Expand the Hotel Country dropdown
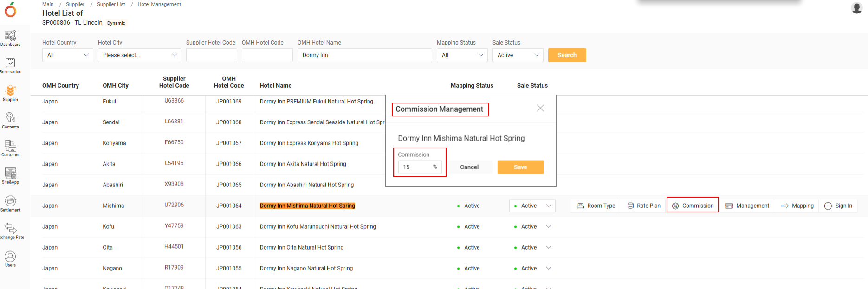Screen dimensions: 868x289 pyautogui.click(x=67, y=55)
